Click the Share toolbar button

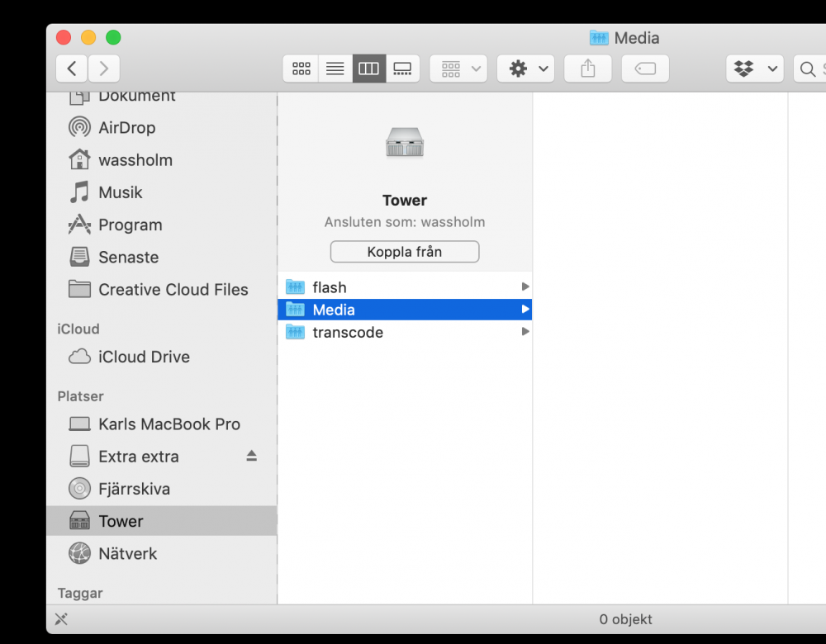tap(588, 69)
